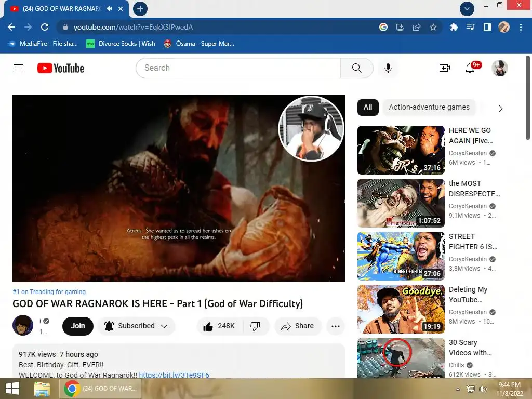Open STREET FIGHTER 6 video thumbnail
The image size is (532, 399).
(x=401, y=256)
